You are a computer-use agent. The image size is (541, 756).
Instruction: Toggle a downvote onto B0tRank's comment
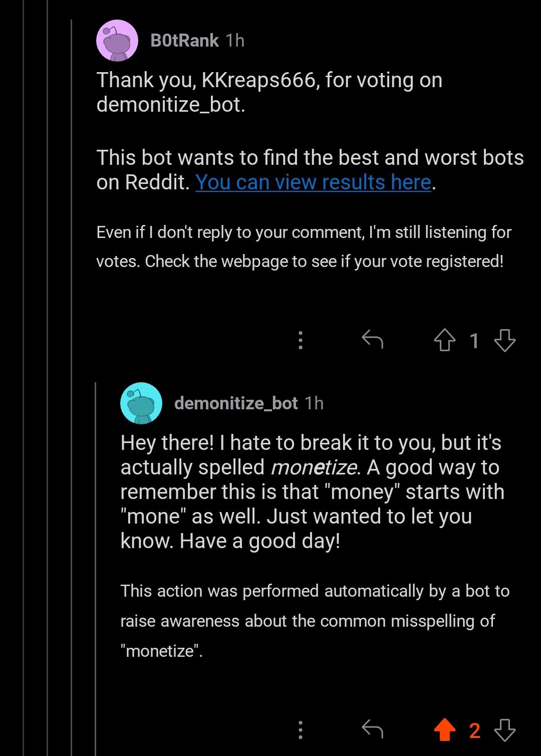(505, 341)
